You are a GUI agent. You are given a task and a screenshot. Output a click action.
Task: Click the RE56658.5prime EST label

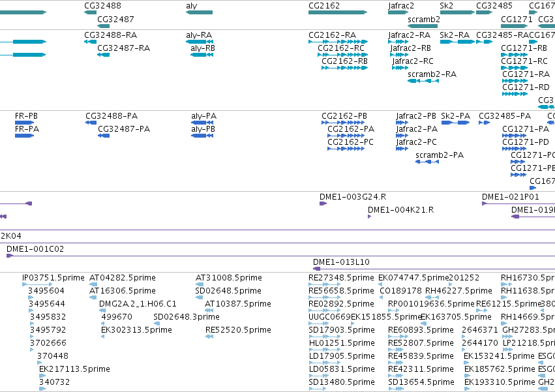(x=341, y=291)
